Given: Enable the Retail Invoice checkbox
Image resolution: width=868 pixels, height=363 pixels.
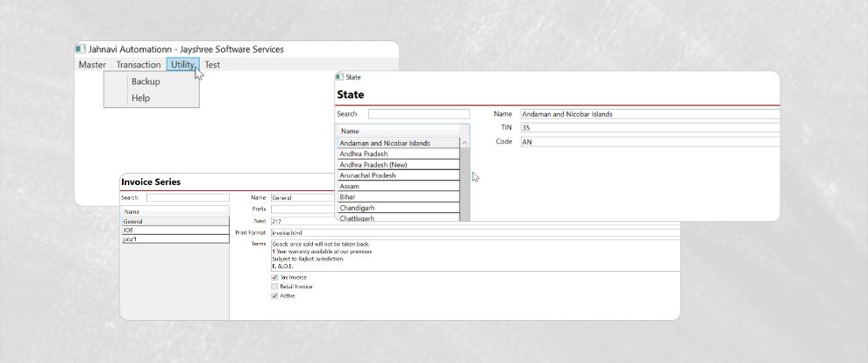Looking at the screenshot, I should point(274,287).
